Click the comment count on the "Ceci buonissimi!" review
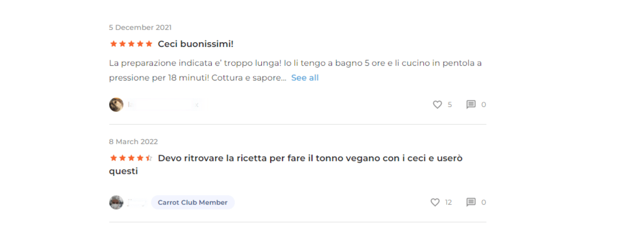This screenshot has height=234, width=644. [x=484, y=104]
